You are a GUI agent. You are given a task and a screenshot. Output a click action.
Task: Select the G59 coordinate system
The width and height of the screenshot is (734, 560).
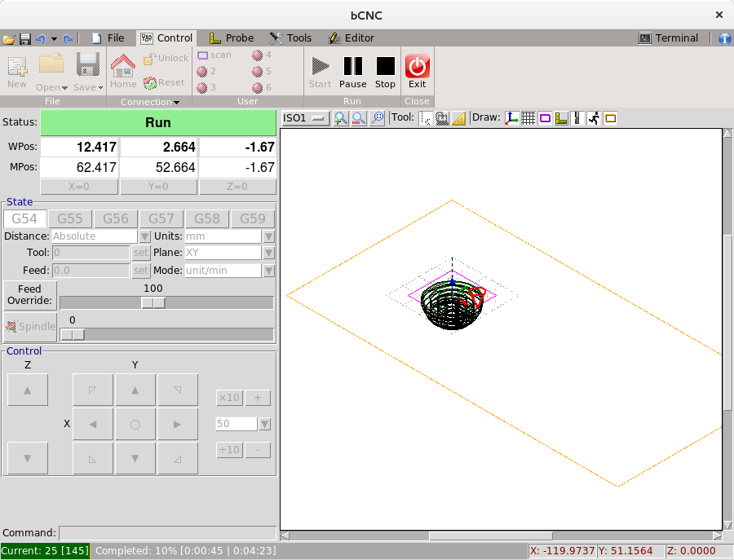pyautogui.click(x=252, y=218)
